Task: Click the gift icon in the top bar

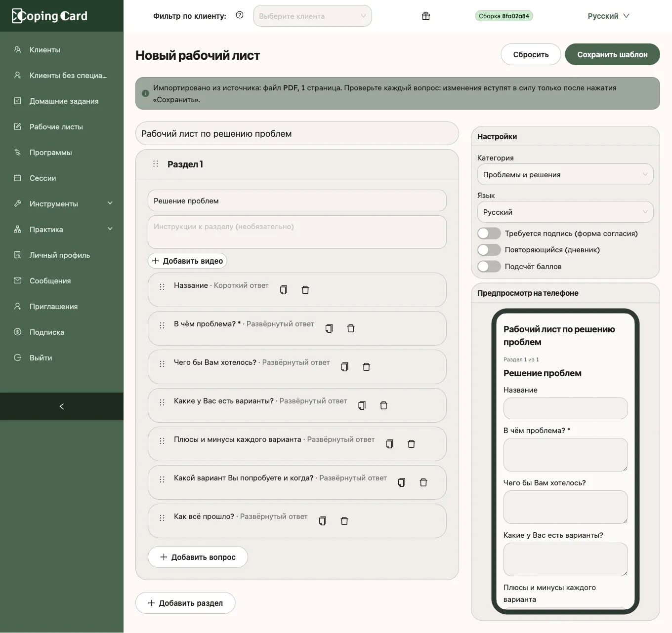Action: (x=426, y=16)
